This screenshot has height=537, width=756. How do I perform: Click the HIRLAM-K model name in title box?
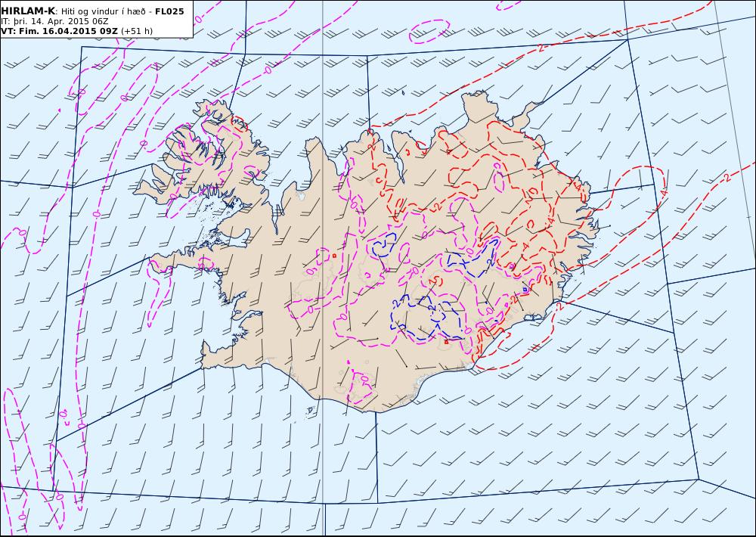[28, 11]
